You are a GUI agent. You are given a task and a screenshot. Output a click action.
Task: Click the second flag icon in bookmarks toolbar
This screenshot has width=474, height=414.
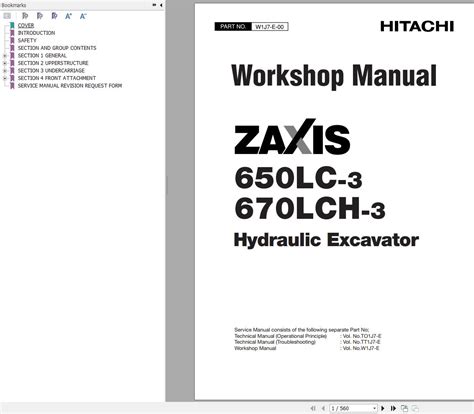(x=40, y=16)
